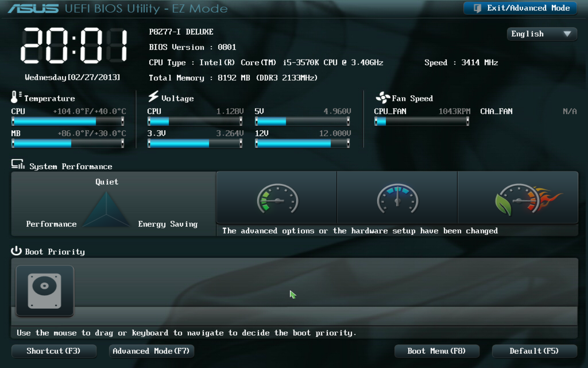Click the performance triangle diagram
Image resolution: width=588 pixels, height=368 pixels.
click(106, 209)
